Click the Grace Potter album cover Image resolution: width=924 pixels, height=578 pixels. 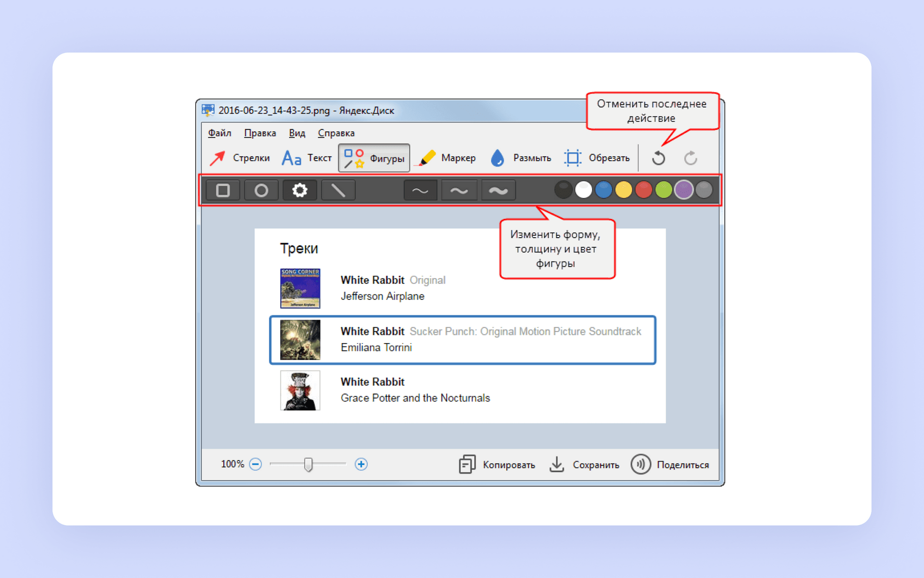point(300,390)
